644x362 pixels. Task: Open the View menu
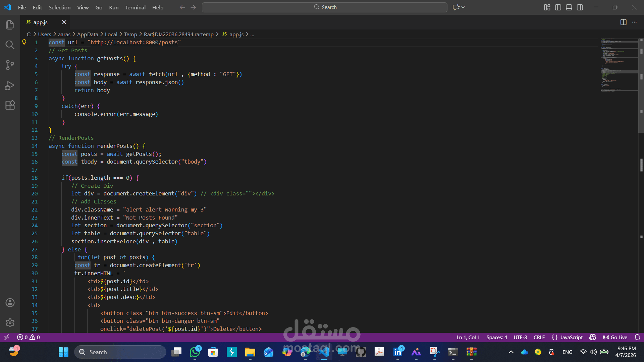tap(83, 7)
